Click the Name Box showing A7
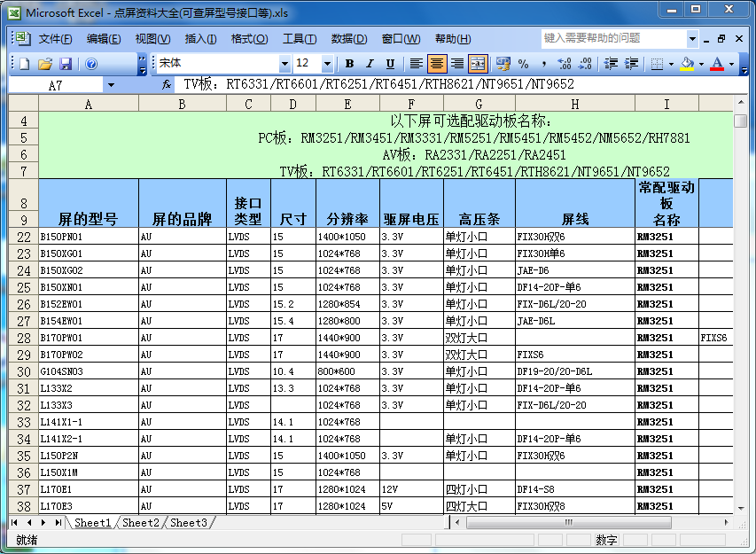The image size is (756, 554). click(x=56, y=85)
